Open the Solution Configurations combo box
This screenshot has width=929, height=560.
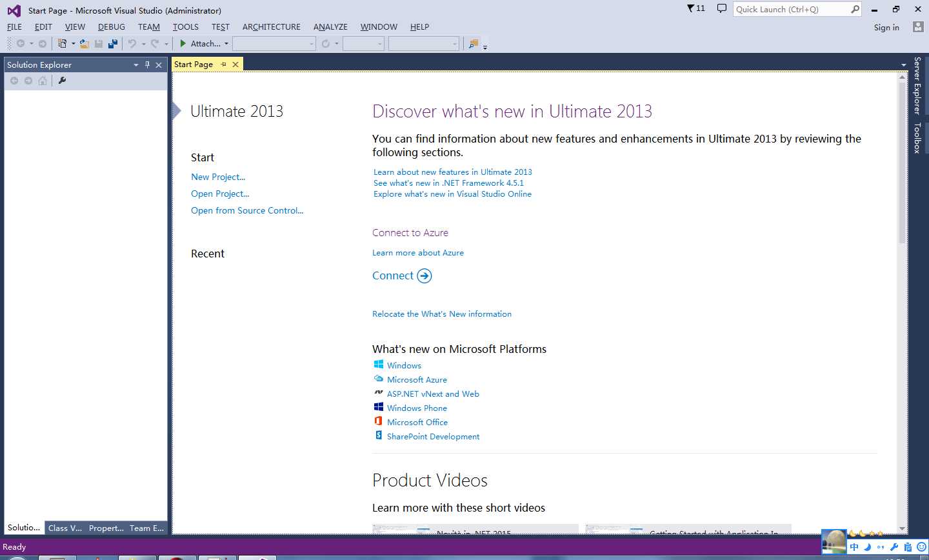(274, 44)
